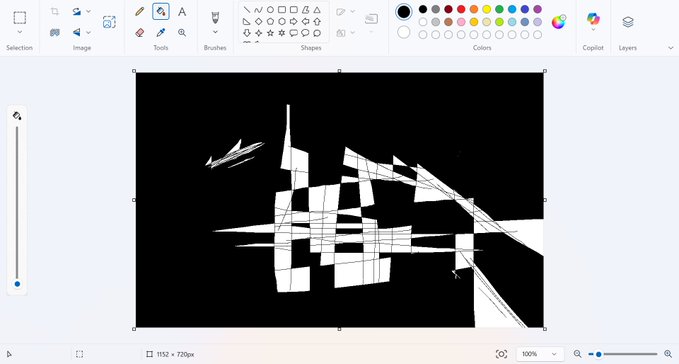This screenshot has width=679, height=364.
Task: Click the bottom-right canvas resize handle
Action: tap(545, 329)
